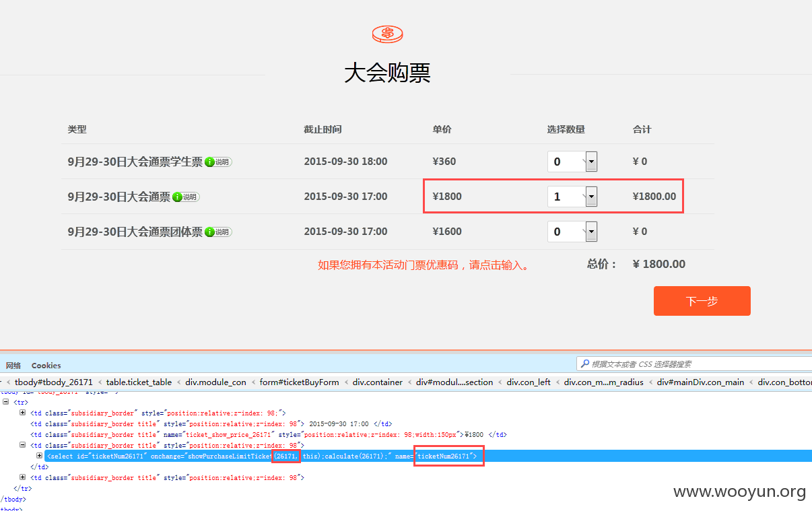Select breadcrumb div#modul....section
The image size is (812, 511).
point(454,382)
